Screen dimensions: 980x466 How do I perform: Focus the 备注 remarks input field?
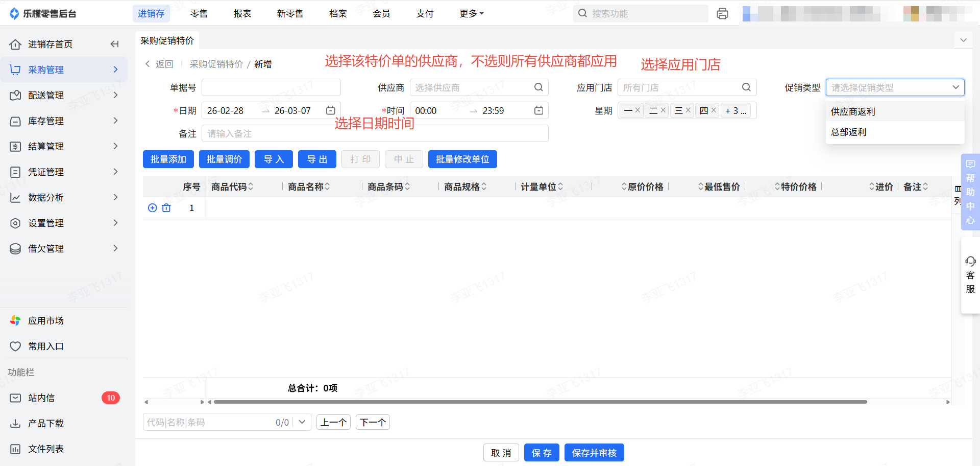tap(375, 133)
